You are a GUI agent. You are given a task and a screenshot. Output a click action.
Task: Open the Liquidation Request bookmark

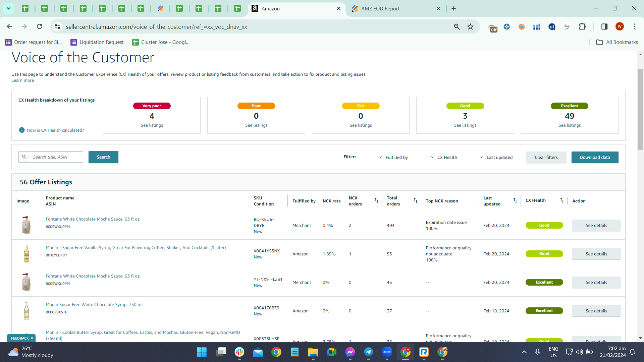click(97, 42)
